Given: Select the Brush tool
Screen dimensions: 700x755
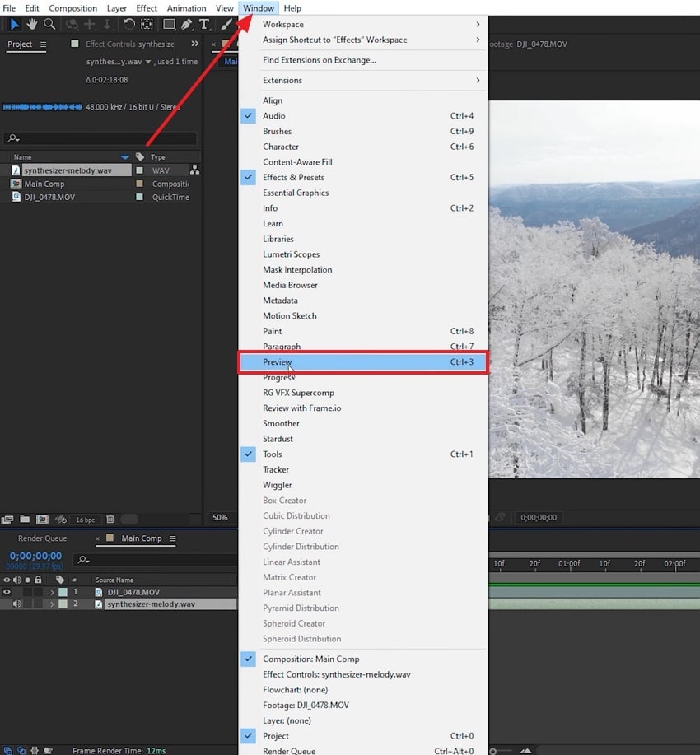Looking at the screenshot, I should (226, 24).
